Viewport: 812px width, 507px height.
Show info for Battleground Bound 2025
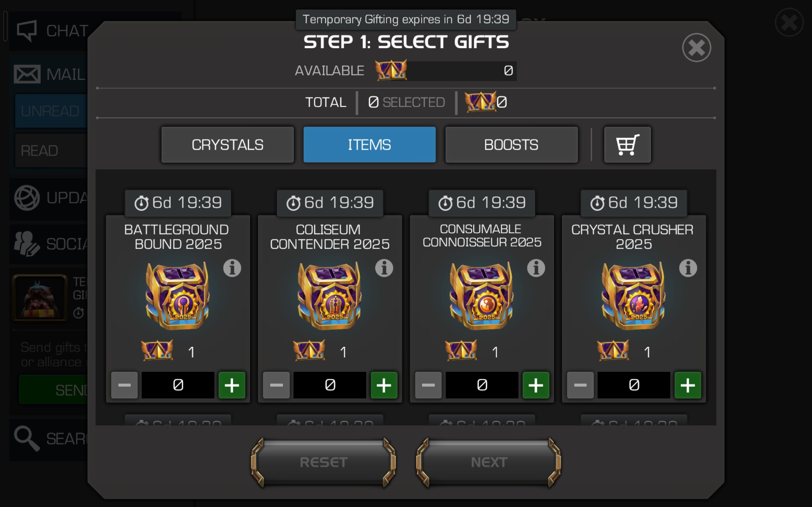click(x=232, y=268)
